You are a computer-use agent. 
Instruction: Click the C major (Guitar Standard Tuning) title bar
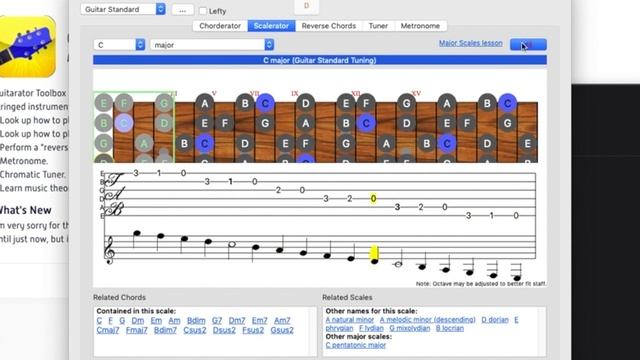tap(320, 60)
